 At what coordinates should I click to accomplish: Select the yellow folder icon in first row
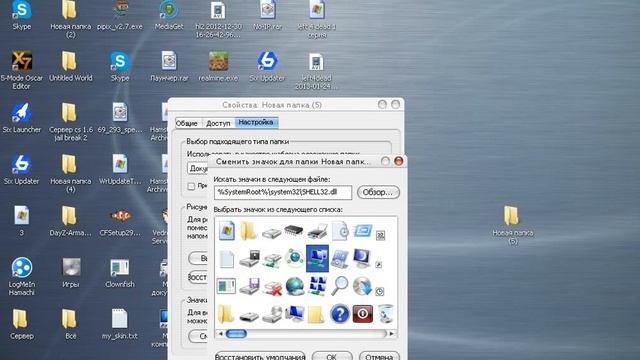(248, 231)
